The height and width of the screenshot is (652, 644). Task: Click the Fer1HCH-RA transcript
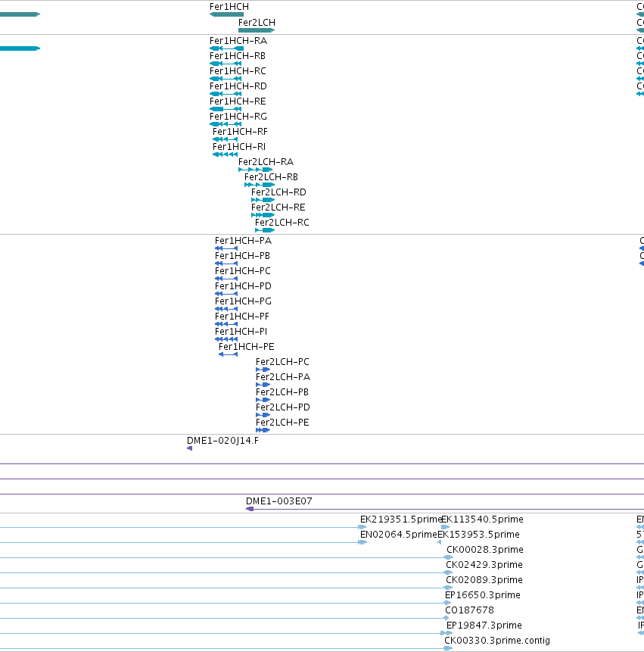[x=226, y=48]
